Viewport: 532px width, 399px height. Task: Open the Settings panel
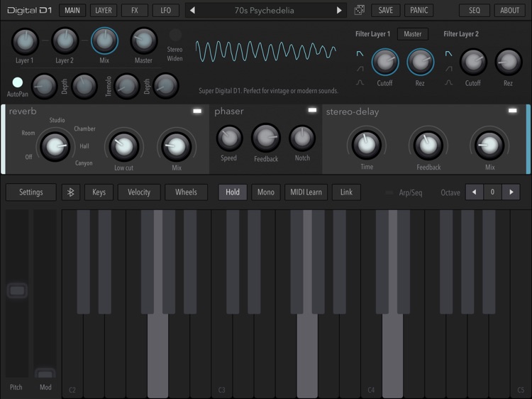pyautogui.click(x=31, y=192)
